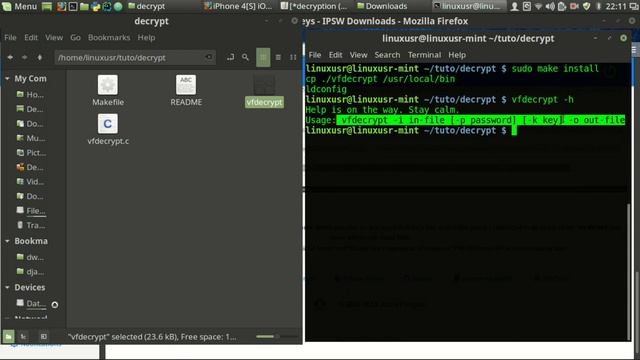
Task: Switch to compact view in file manager
Action: coord(293,57)
